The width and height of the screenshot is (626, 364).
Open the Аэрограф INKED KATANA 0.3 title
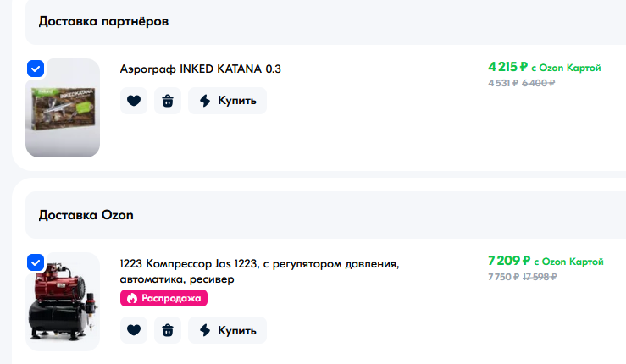coord(201,69)
